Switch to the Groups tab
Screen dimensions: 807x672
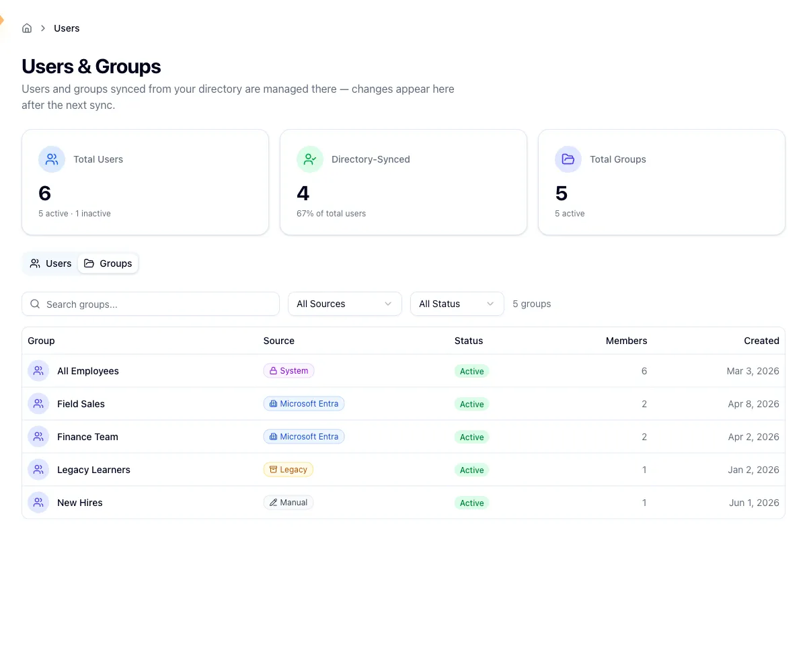(x=108, y=263)
